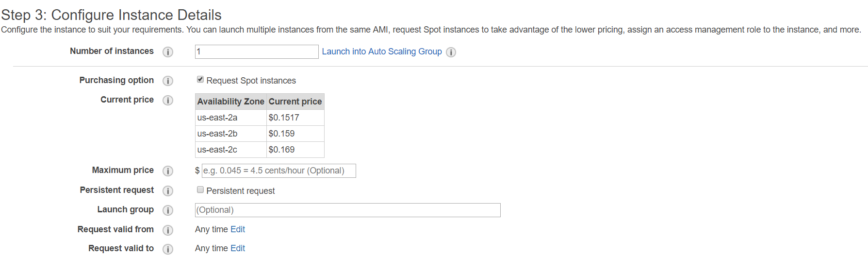Click into the Maximum price input
The width and height of the screenshot is (868, 258).
point(278,171)
